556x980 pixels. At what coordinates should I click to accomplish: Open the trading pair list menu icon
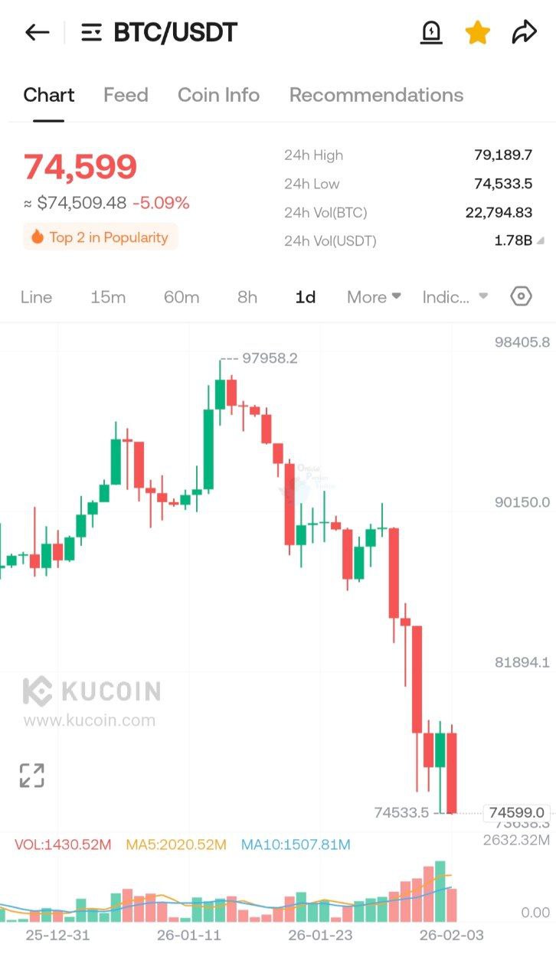click(x=92, y=32)
